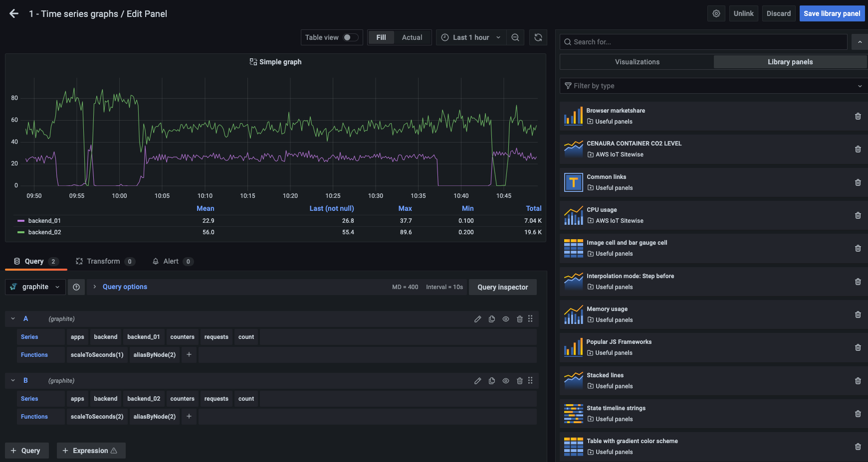This screenshot has width=868, height=462.
Task: Open the Query inspector
Action: pos(502,287)
